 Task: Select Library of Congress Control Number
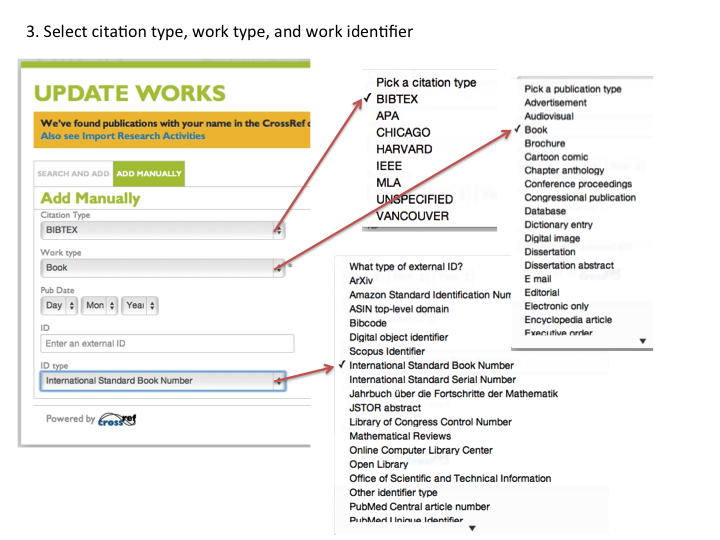(x=430, y=422)
